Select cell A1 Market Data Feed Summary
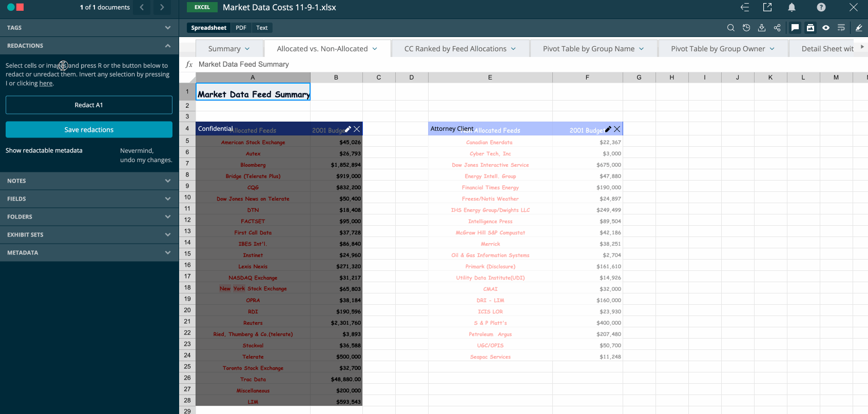 click(253, 91)
